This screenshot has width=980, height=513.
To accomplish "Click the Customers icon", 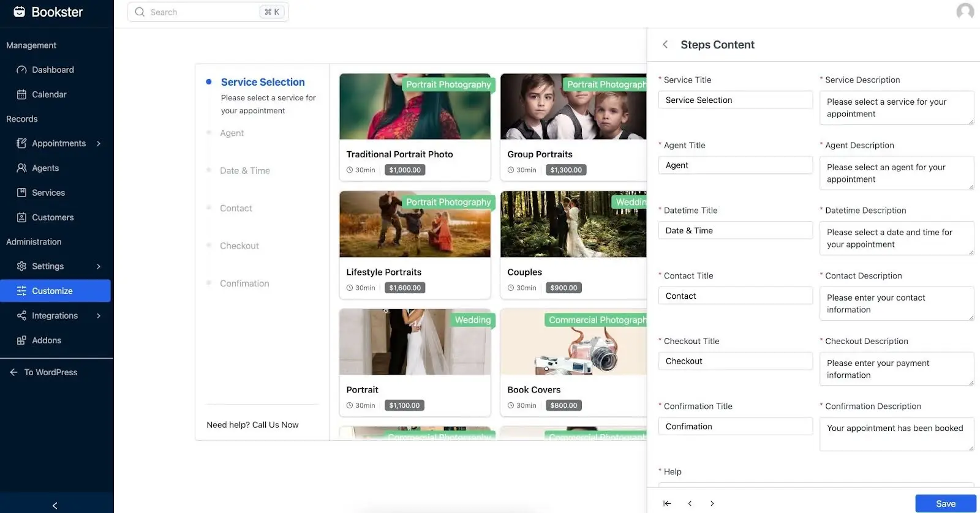I will pyautogui.click(x=21, y=217).
